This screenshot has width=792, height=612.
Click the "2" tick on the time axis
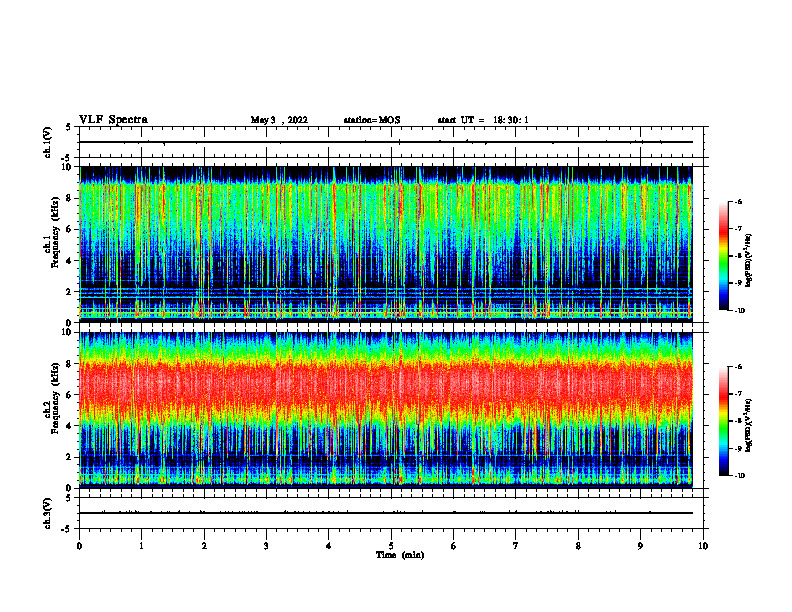click(204, 546)
